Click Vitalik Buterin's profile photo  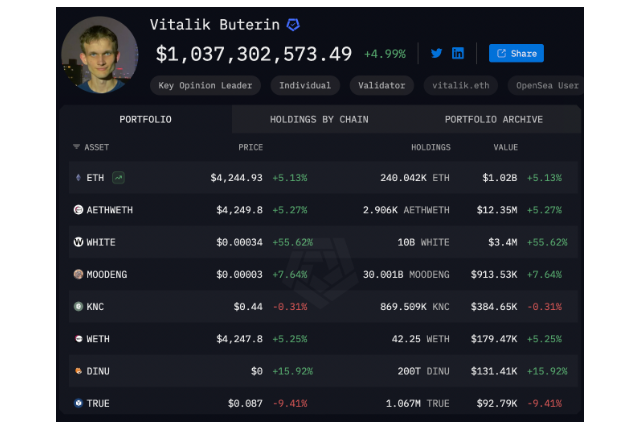coord(100,55)
